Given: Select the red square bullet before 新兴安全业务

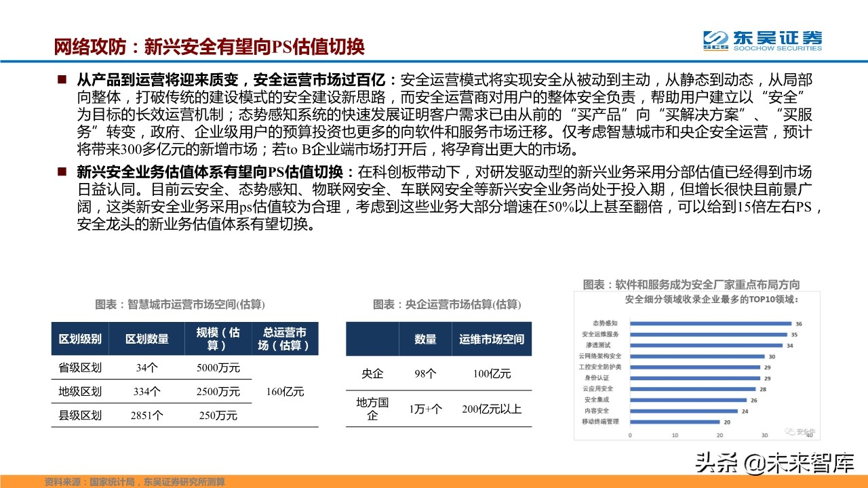Looking at the screenshot, I should tap(62, 170).
